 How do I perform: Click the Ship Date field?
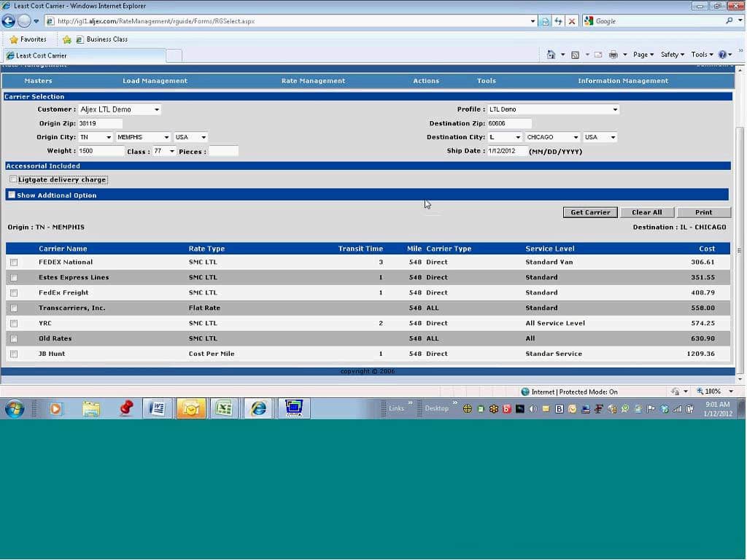coord(508,151)
